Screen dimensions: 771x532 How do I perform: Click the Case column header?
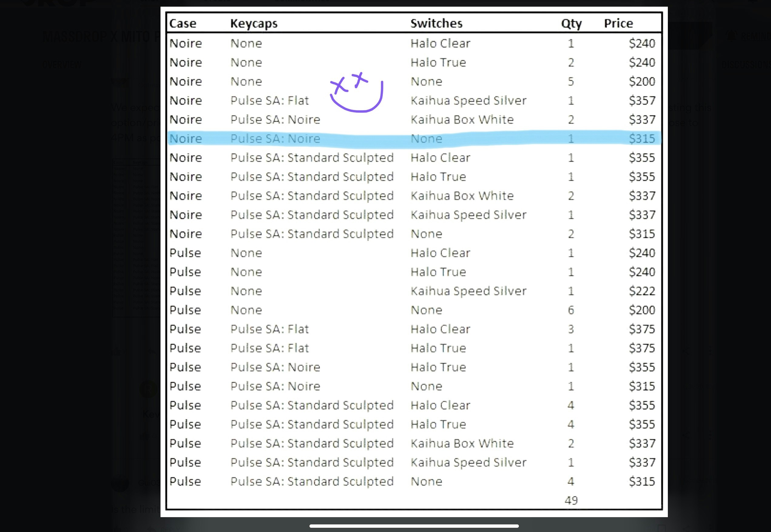183,23
